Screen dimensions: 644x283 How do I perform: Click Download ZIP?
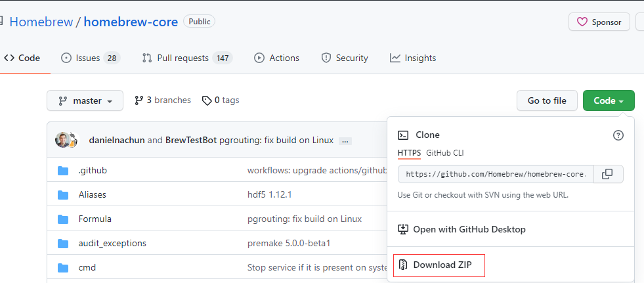(x=438, y=265)
